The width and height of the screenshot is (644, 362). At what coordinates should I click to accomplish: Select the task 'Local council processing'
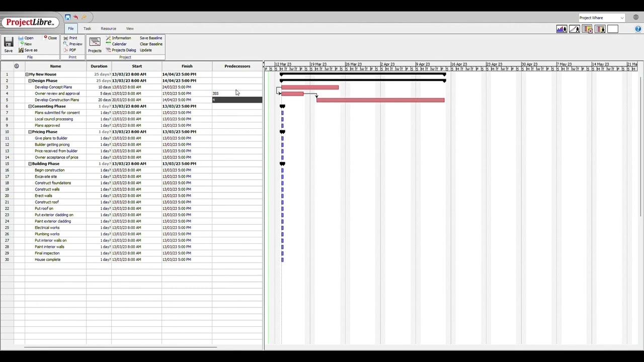pyautogui.click(x=54, y=119)
